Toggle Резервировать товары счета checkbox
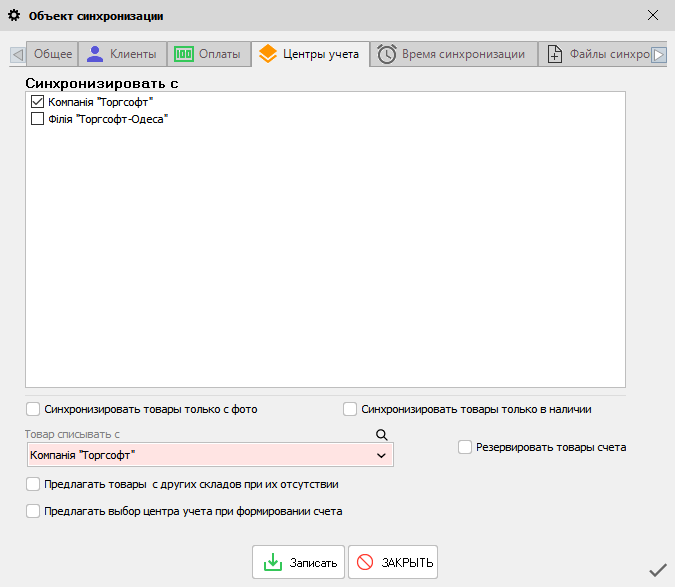The width and height of the screenshot is (675, 587). click(x=465, y=447)
